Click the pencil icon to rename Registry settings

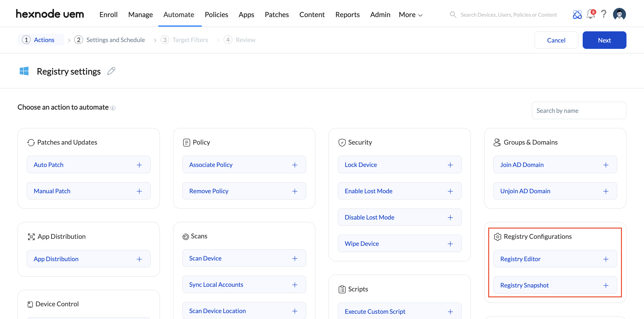(x=111, y=71)
